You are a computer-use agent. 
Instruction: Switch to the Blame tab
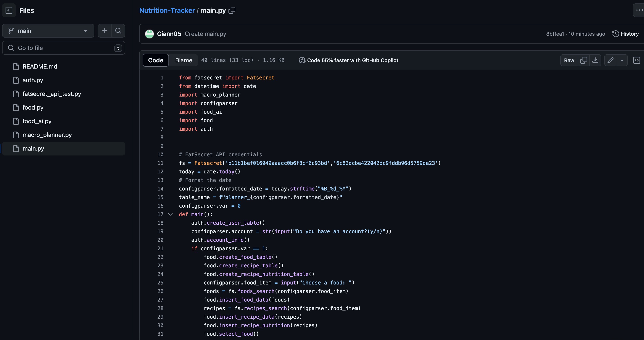click(x=183, y=60)
